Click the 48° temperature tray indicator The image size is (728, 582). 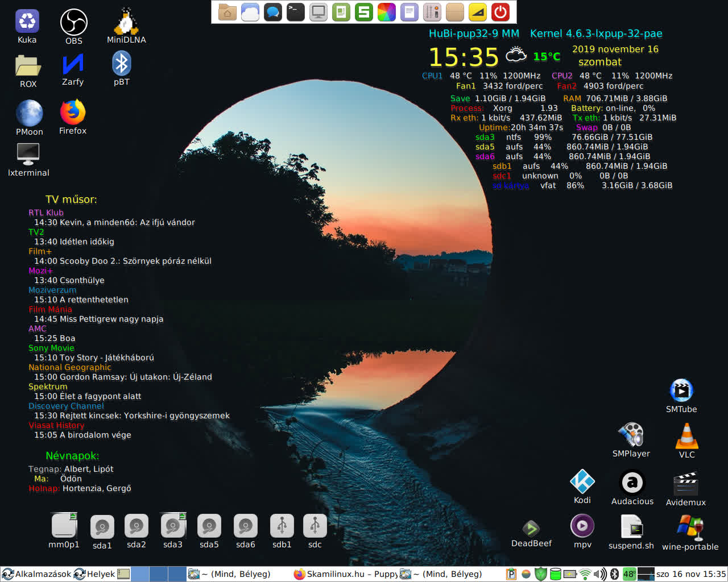(x=629, y=574)
